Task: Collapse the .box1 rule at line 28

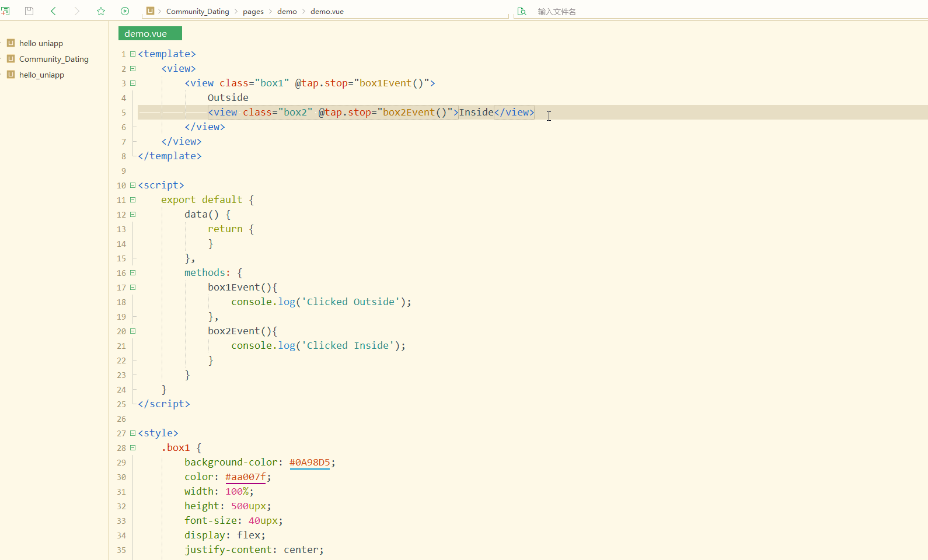Action: click(x=132, y=447)
